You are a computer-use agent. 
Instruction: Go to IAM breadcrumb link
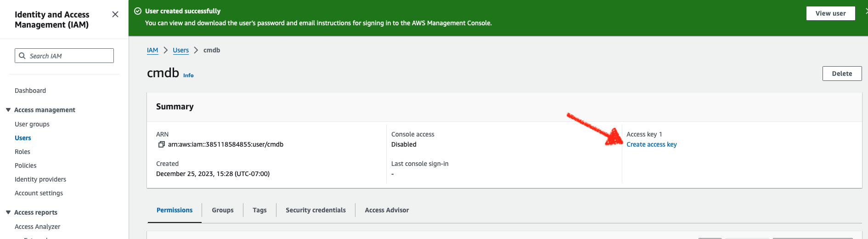(x=152, y=50)
